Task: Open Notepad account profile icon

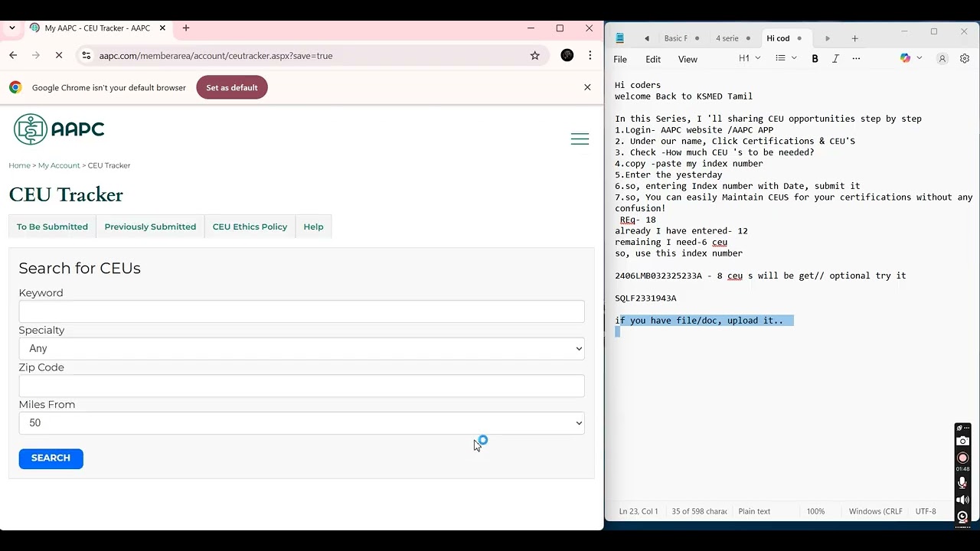Action: point(942,59)
